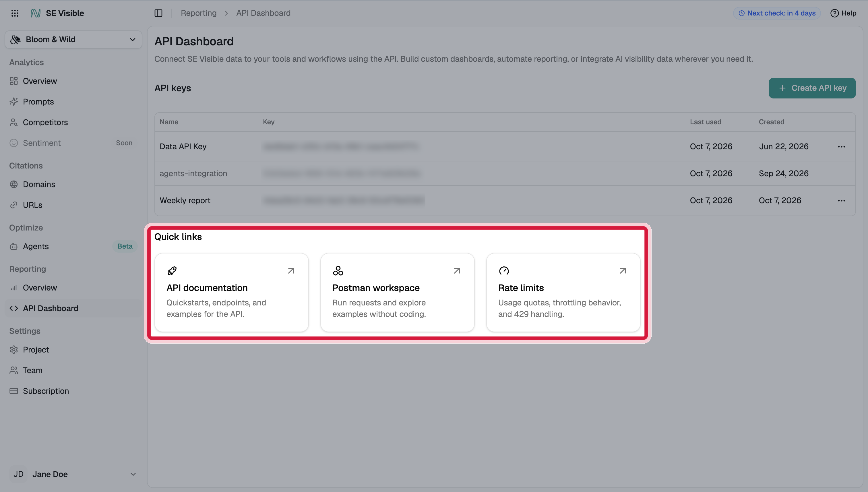868x492 pixels.
Task: Go to Prompts page
Action: click(x=73, y=102)
